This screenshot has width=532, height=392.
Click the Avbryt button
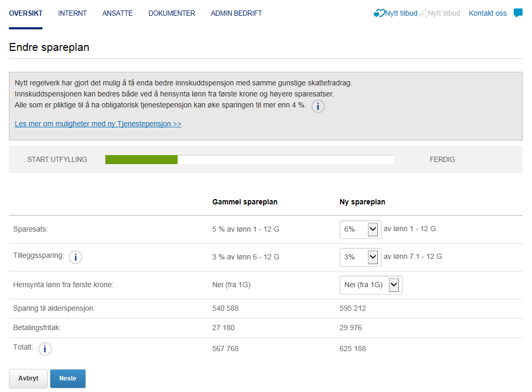[x=28, y=378]
